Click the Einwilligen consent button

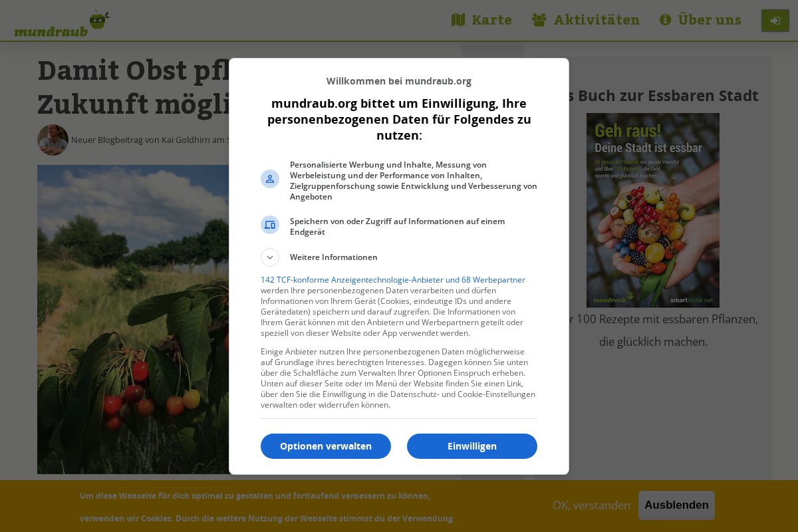click(472, 446)
